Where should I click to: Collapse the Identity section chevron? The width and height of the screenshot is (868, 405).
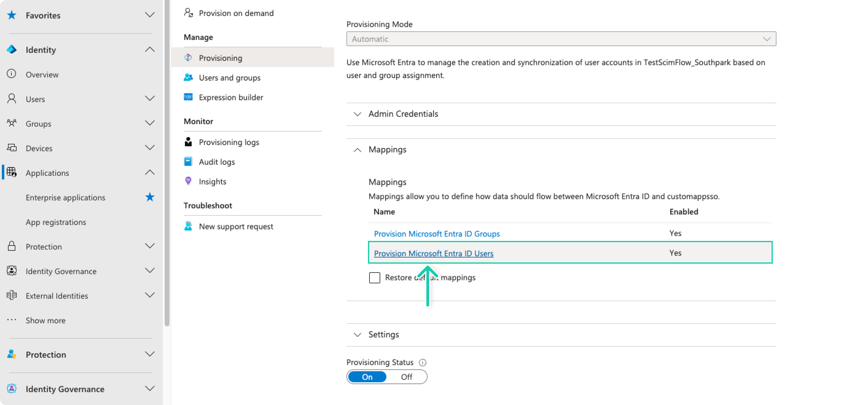click(x=150, y=50)
